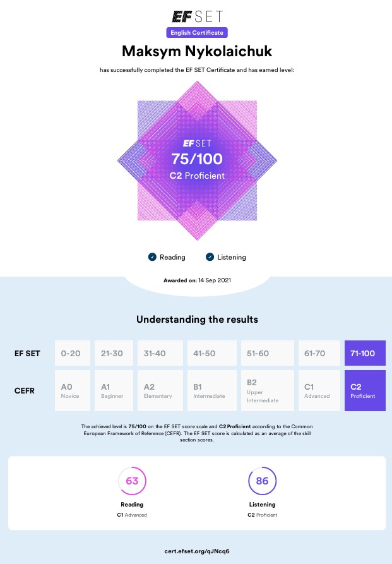Screen dimensions: 392x564
Task: Click the Listening score circle 86
Action: click(262, 481)
